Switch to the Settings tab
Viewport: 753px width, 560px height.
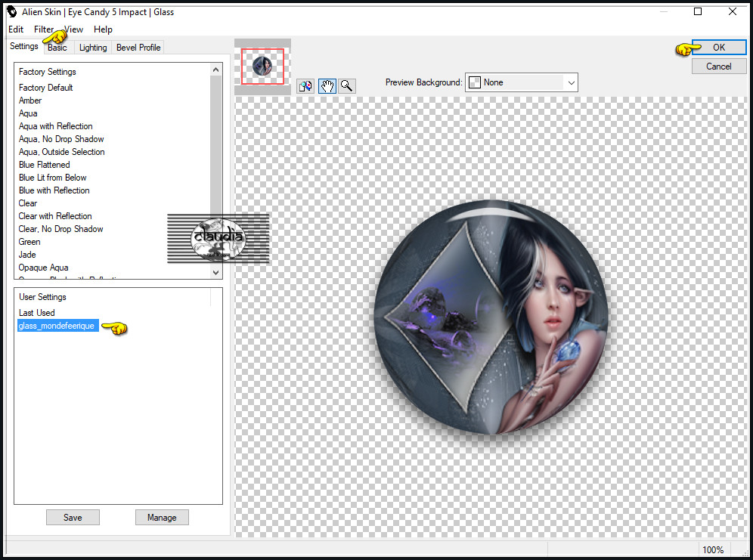[24, 46]
